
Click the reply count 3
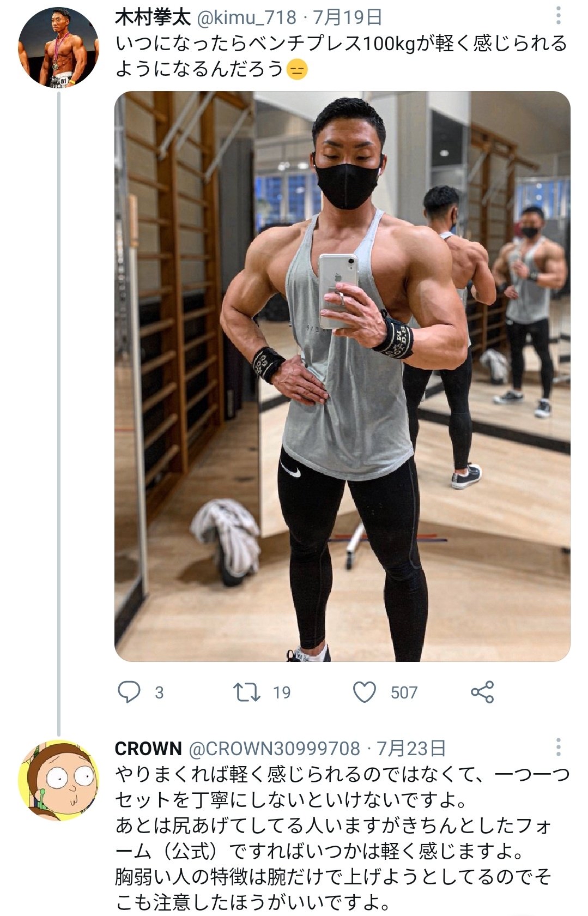pyautogui.click(x=159, y=692)
